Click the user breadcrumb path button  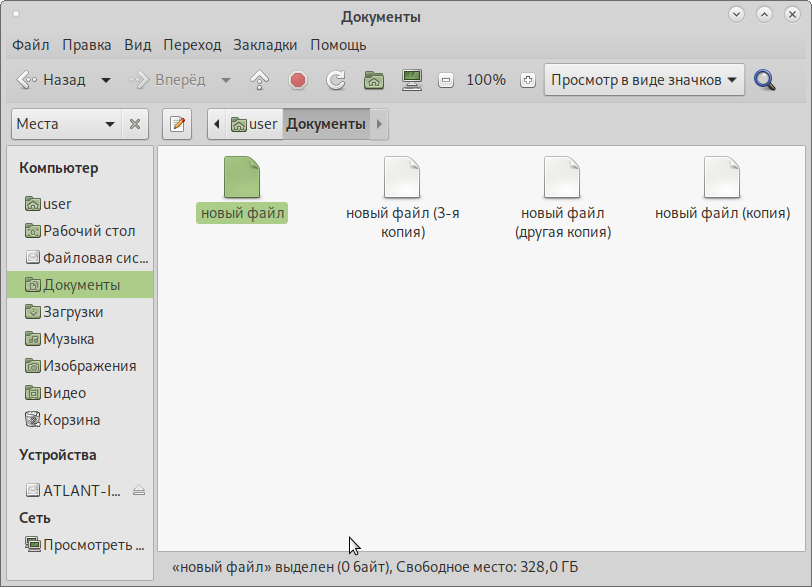coord(254,124)
